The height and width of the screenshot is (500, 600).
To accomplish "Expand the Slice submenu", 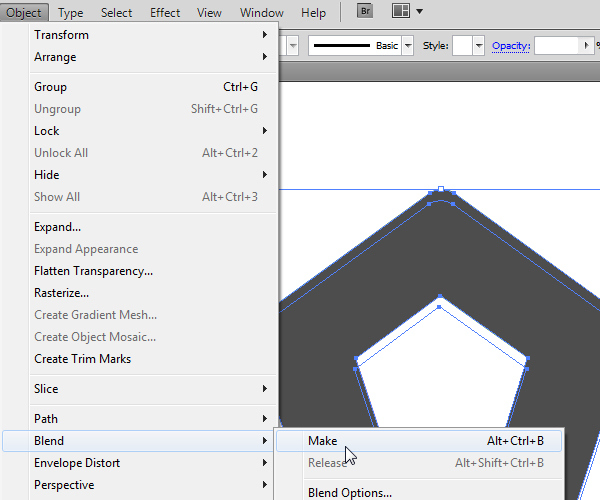I will click(153, 389).
